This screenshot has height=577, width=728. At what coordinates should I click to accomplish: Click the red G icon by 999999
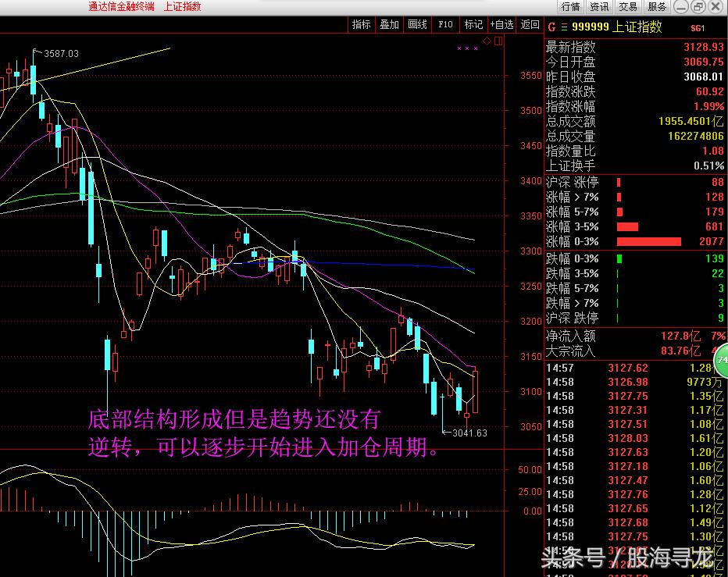coord(551,27)
